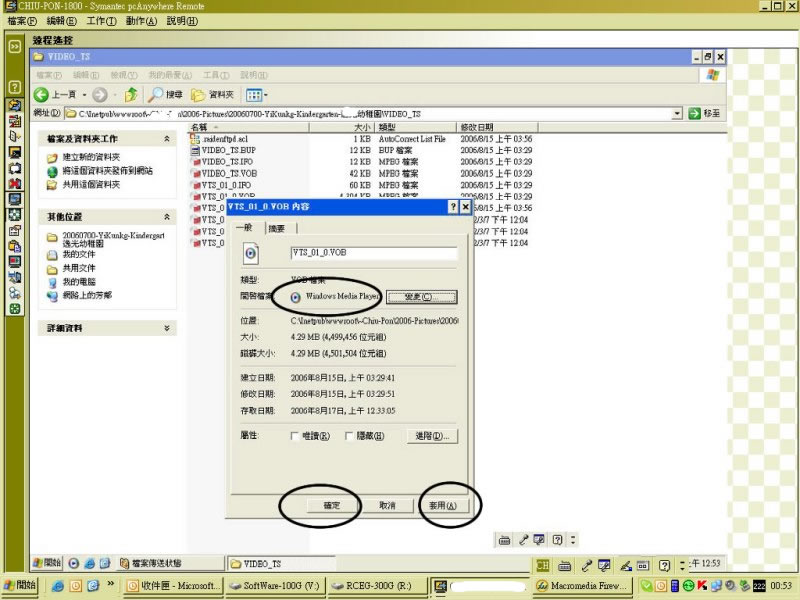Screen dimensions: 800x600
Task: Click the file name text field
Action: pyautogui.click(x=373, y=254)
